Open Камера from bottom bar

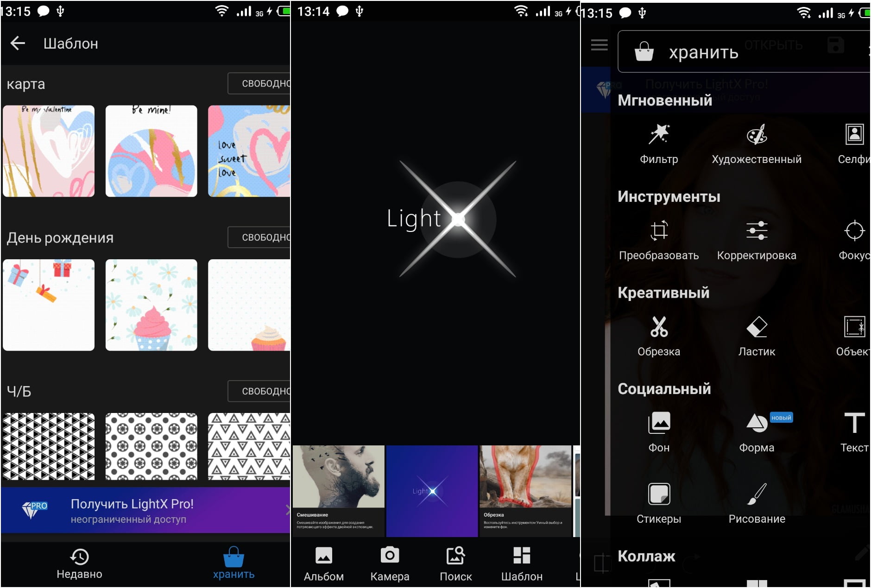390,563
